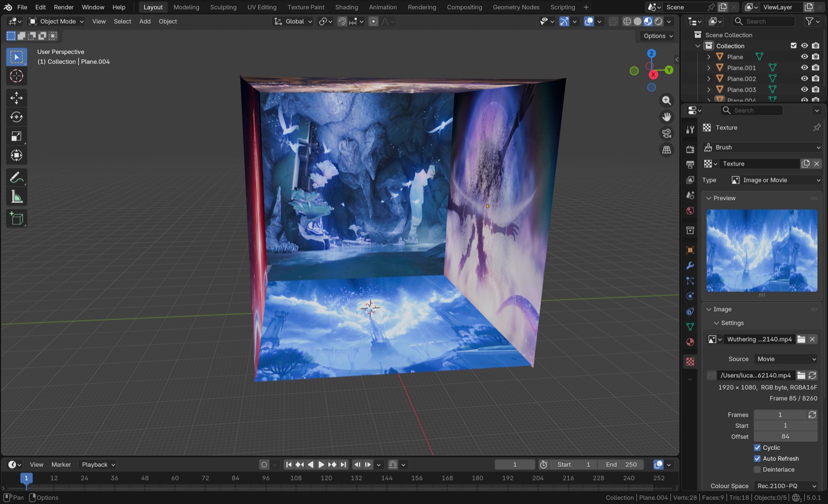The height and width of the screenshot is (504, 828).
Task: Switch to the Shading workspace tab
Action: (346, 7)
